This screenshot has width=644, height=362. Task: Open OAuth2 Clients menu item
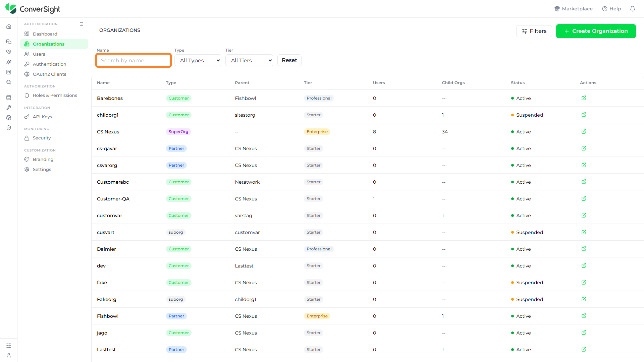[54, 74]
